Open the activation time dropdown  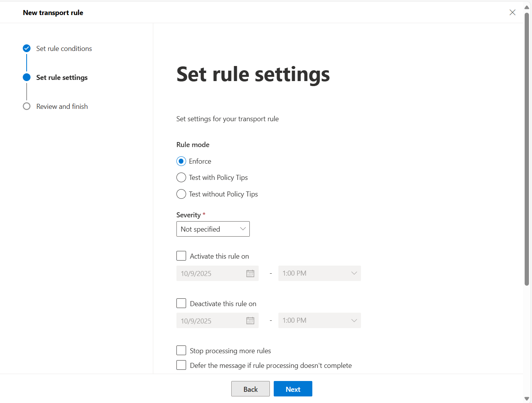pos(319,273)
